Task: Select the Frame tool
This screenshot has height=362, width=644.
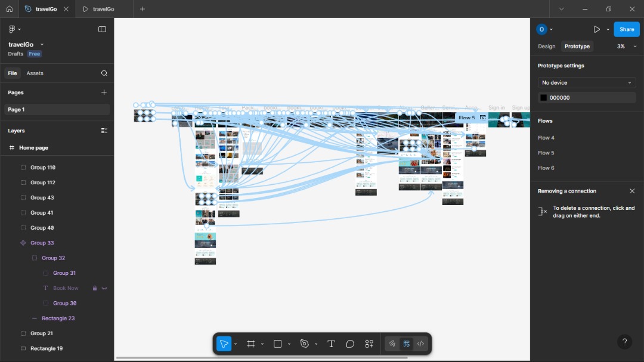Action: tap(250, 344)
